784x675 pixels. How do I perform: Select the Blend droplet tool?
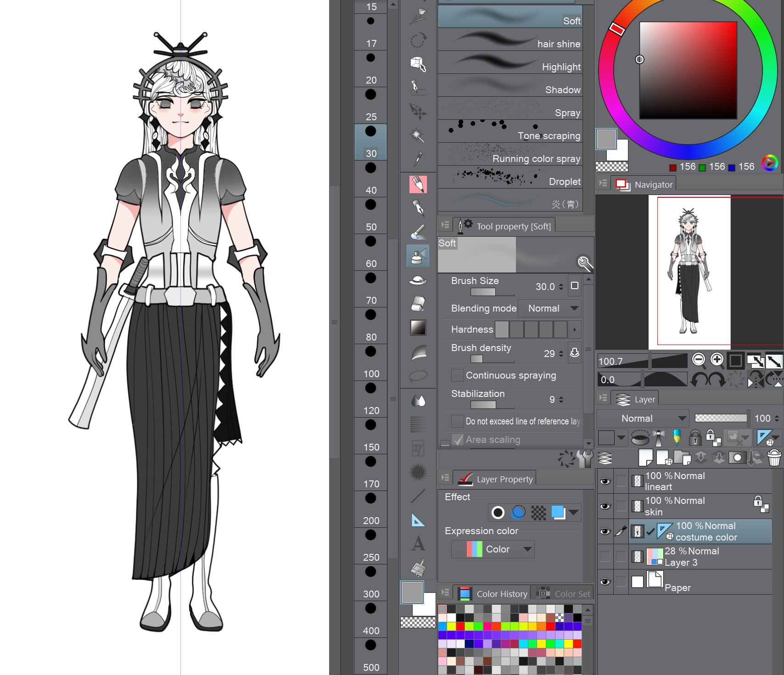(x=418, y=401)
